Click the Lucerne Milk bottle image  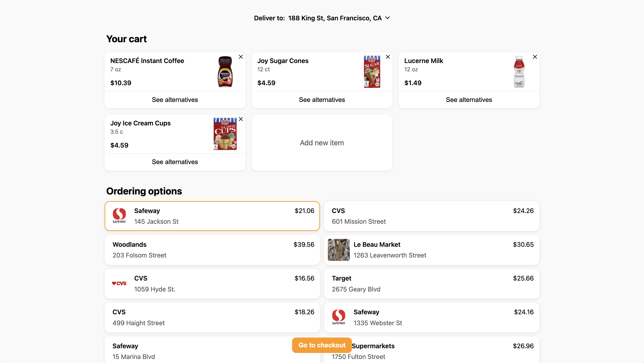519,72
